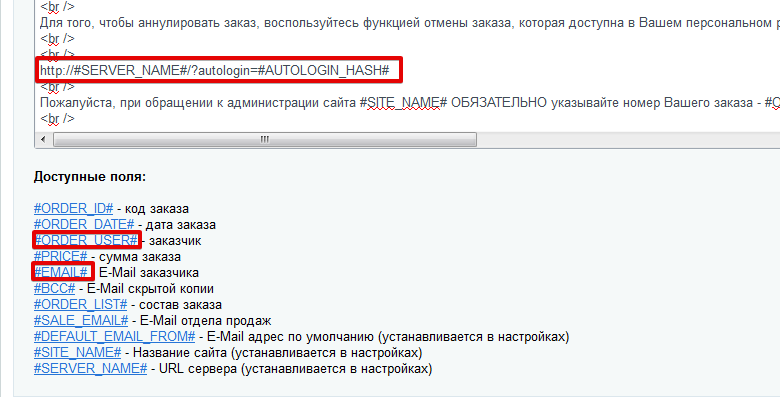Click the #ORDER_DATE# field link
Image resolution: width=780 pixels, height=397 pixels.
(x=84, y=224)
